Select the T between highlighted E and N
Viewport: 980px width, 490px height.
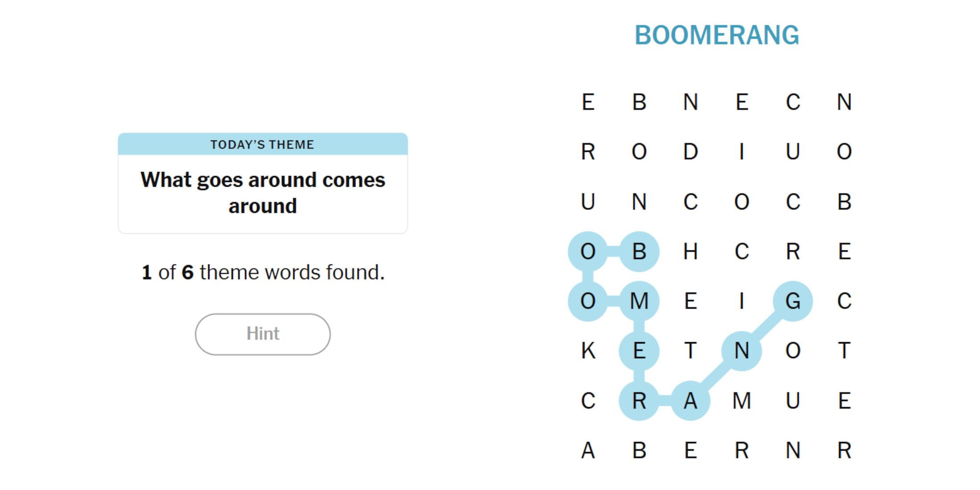click(x=690, y=351)
